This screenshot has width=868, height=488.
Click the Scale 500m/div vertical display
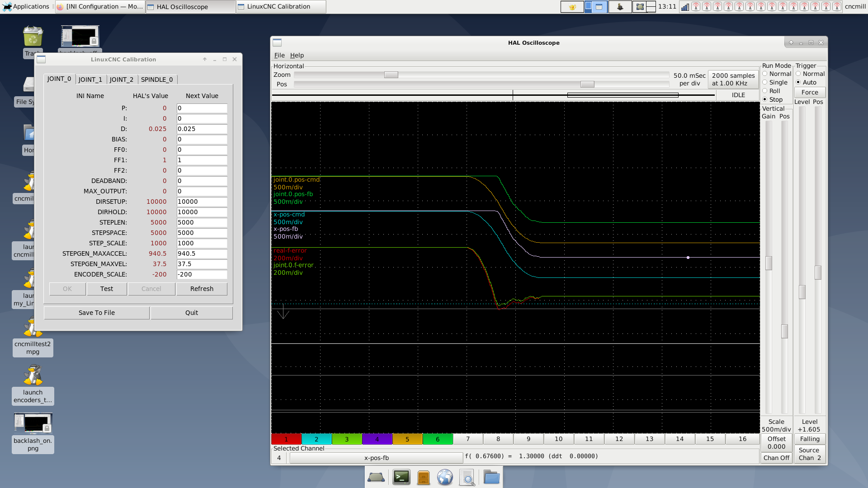click(x=776, y=425)
